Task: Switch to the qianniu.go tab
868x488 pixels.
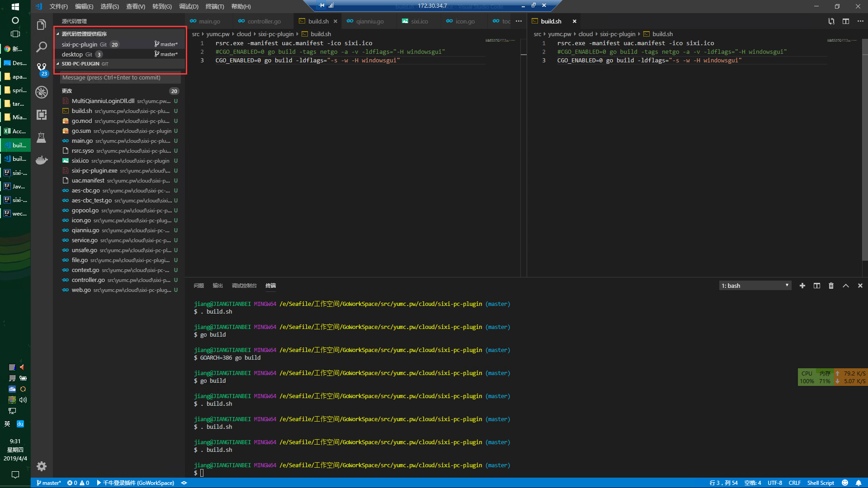Action: pyautogui.click(x=369, y=21)
